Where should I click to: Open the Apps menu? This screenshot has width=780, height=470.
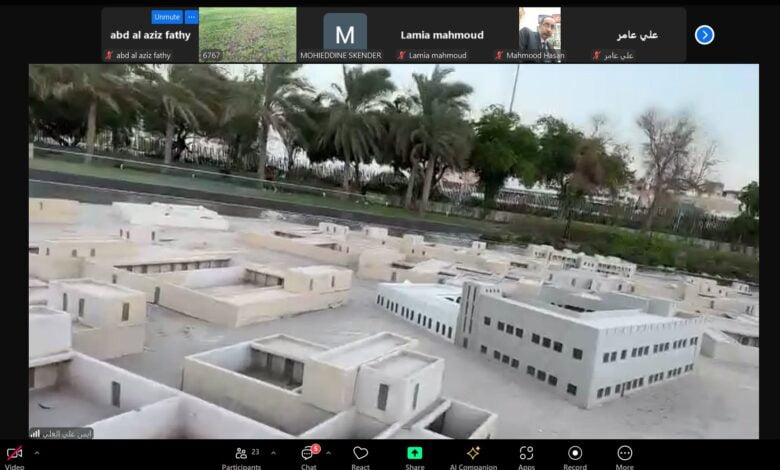[526, 454]
